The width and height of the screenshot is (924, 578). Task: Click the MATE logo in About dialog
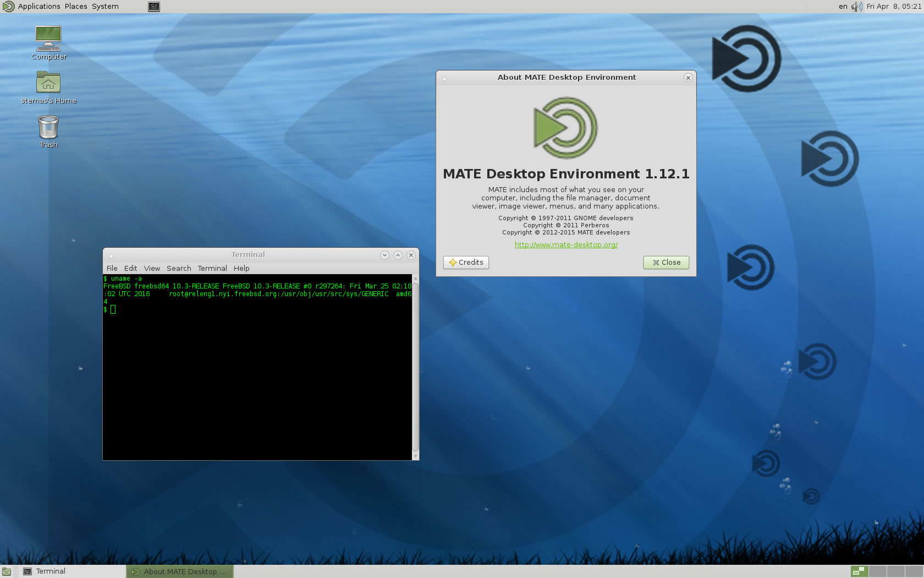[x=565, y=128]
